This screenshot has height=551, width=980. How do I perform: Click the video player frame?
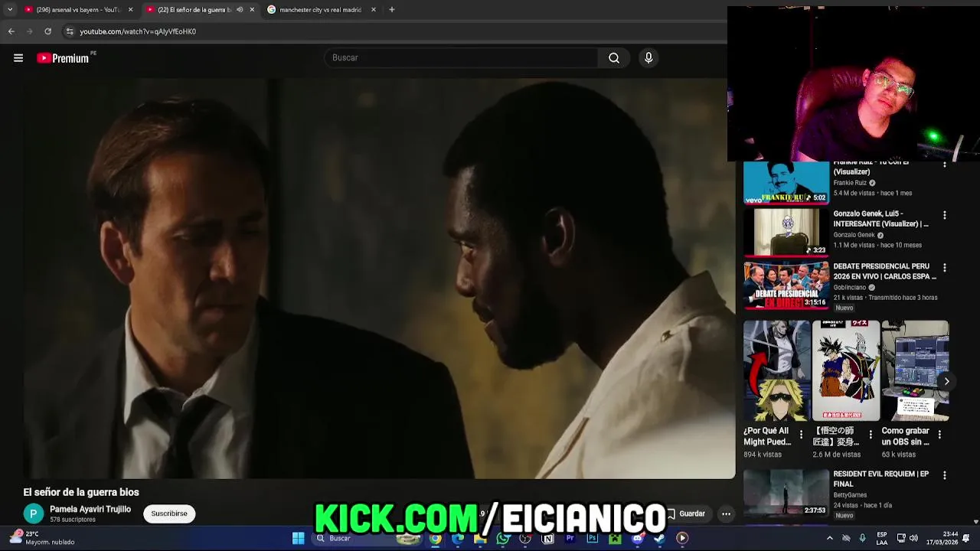point(379,279)
